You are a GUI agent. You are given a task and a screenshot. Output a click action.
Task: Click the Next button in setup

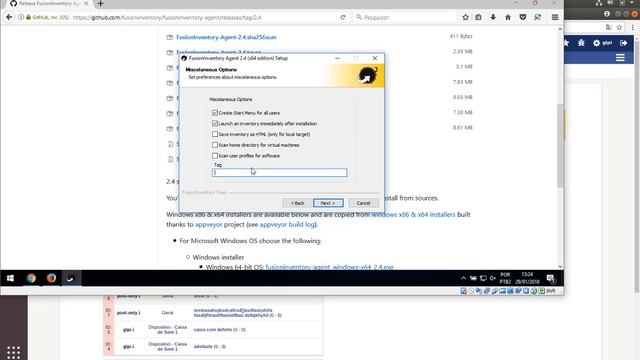(x=328, y=203)
